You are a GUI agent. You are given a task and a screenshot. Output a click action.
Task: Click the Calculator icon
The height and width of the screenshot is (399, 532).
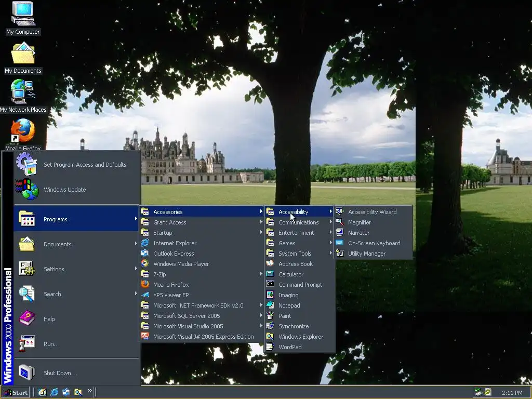tap(270, 274)
